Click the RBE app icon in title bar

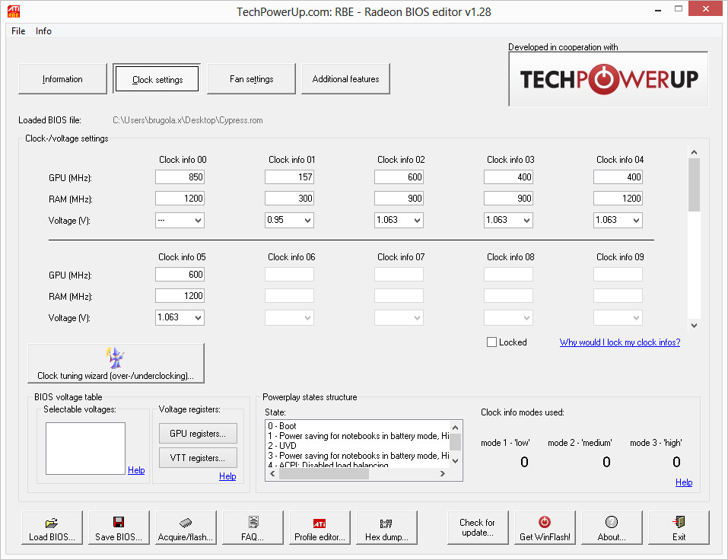(x=14, y=11)
